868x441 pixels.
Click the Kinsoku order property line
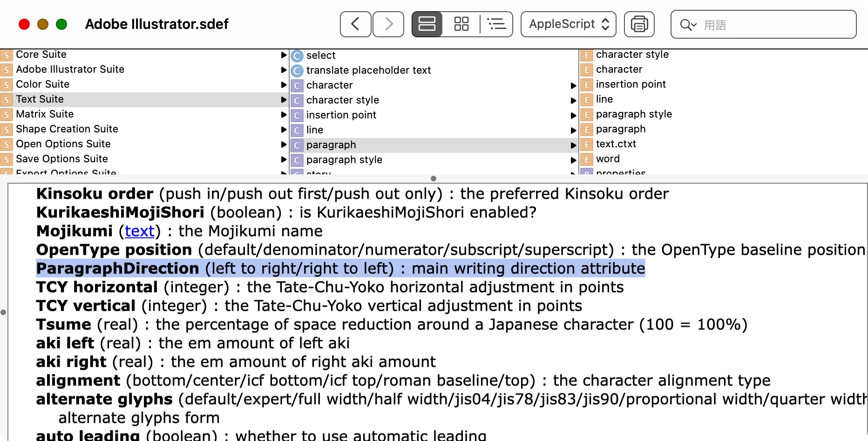point(353,194)
